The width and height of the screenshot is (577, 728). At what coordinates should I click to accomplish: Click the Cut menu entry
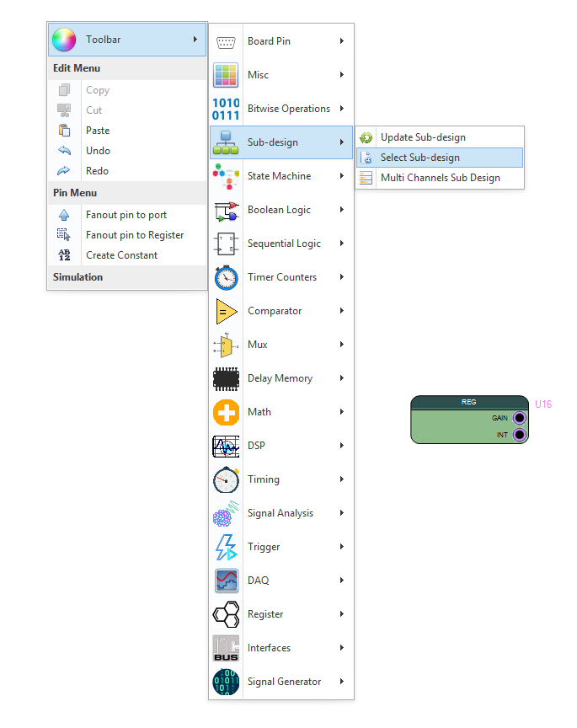coord(127,110)
